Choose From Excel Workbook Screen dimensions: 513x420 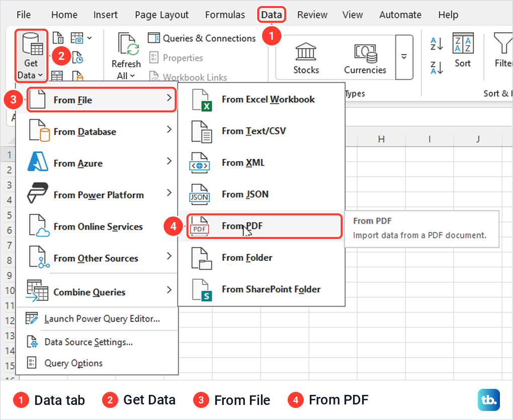point(262,99)
